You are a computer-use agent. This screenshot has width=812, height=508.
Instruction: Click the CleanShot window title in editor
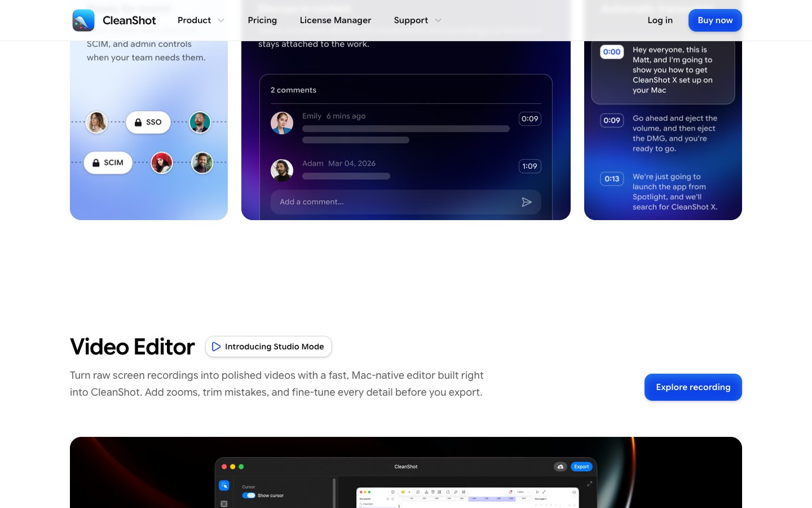(406, 467)
